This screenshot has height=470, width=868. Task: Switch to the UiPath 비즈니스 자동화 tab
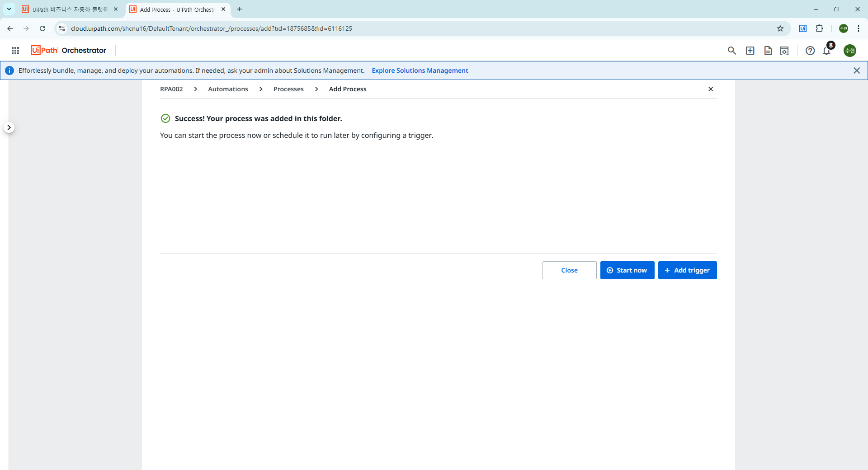coord(70,9)
